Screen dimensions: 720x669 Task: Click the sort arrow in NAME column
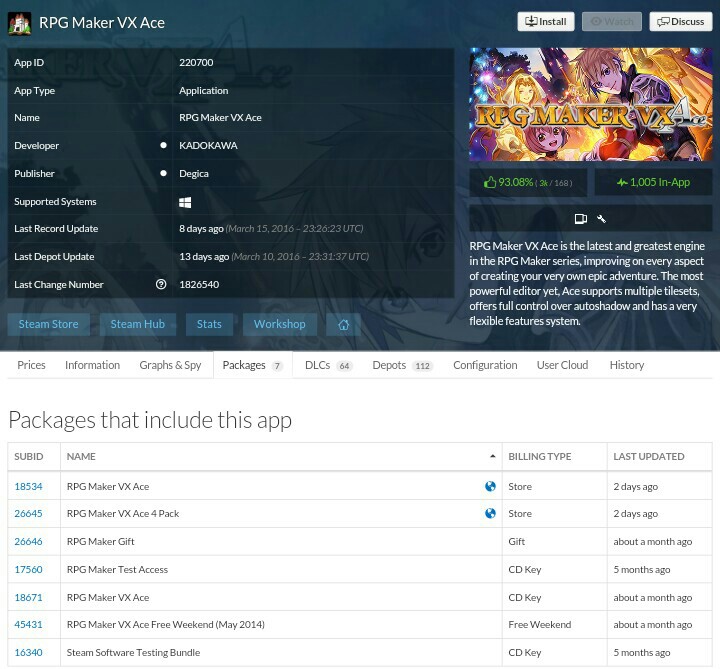coord(492,456)
